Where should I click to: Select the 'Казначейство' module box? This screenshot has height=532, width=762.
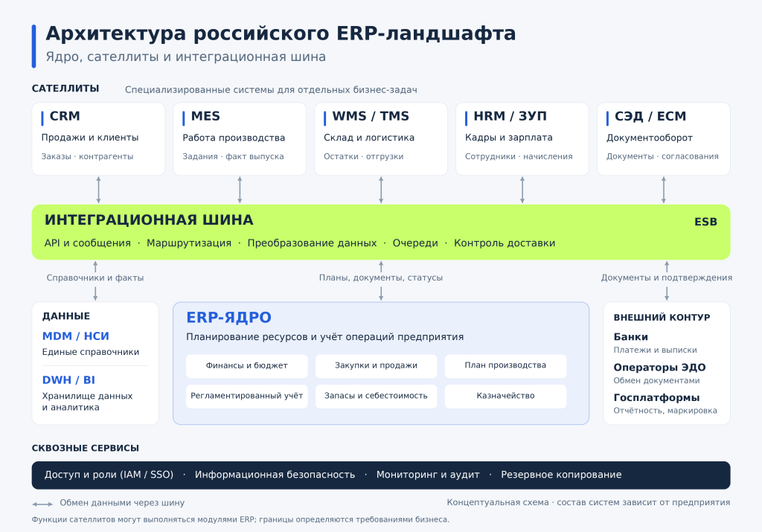505,396
